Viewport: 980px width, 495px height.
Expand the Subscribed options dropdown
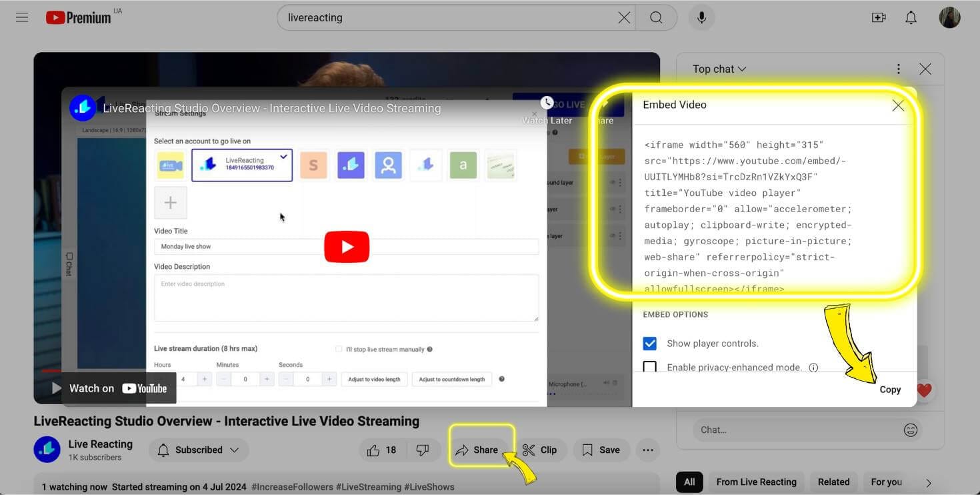235,450
